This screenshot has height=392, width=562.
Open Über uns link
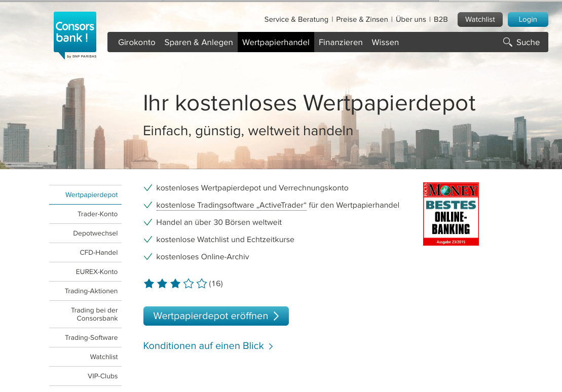click(x=411, y=19)
